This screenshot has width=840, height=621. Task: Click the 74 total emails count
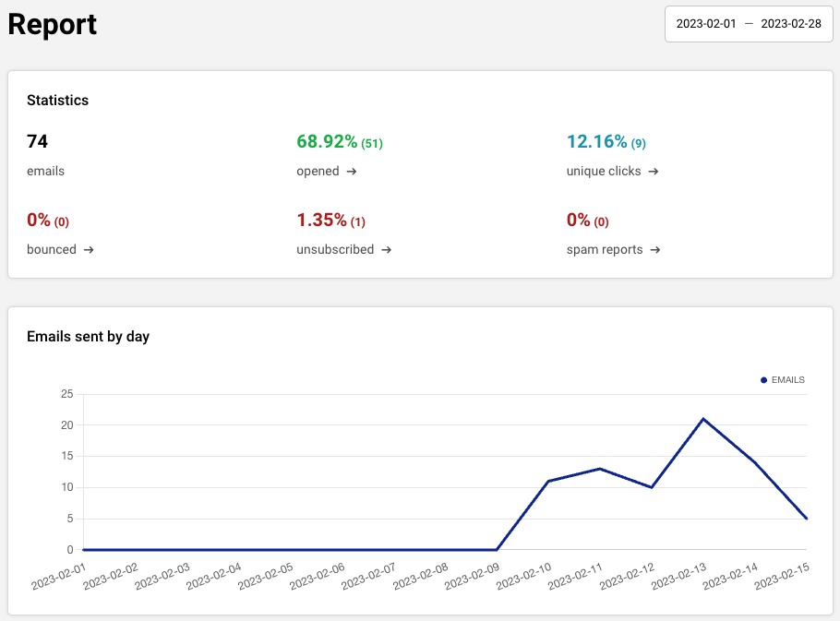tap(37, 142)
